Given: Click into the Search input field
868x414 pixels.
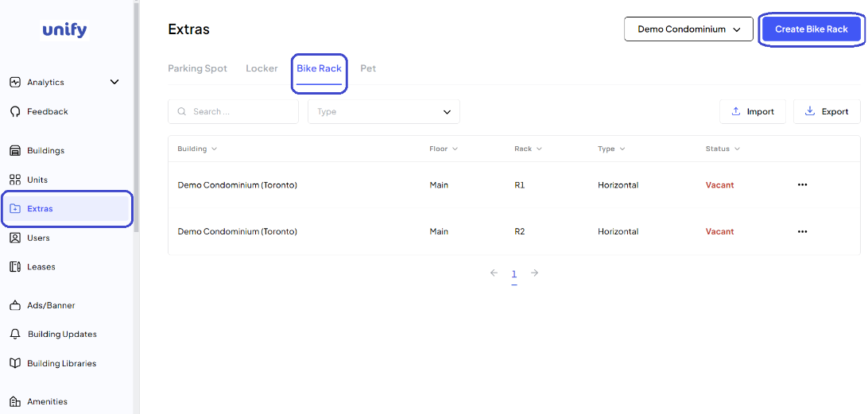Looking at the screenshot, I should click(233, 112).
